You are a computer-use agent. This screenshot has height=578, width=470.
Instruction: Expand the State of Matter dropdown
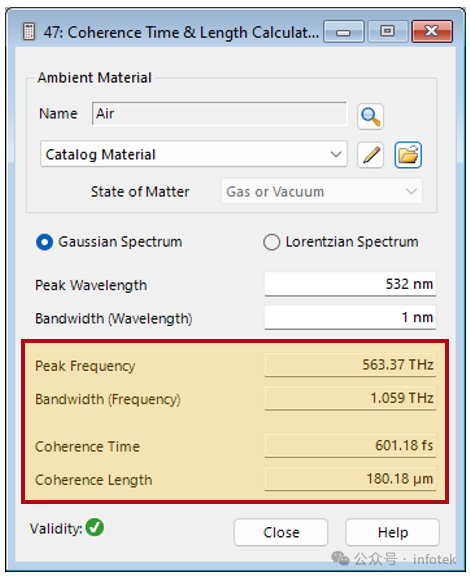coord(321,192)
